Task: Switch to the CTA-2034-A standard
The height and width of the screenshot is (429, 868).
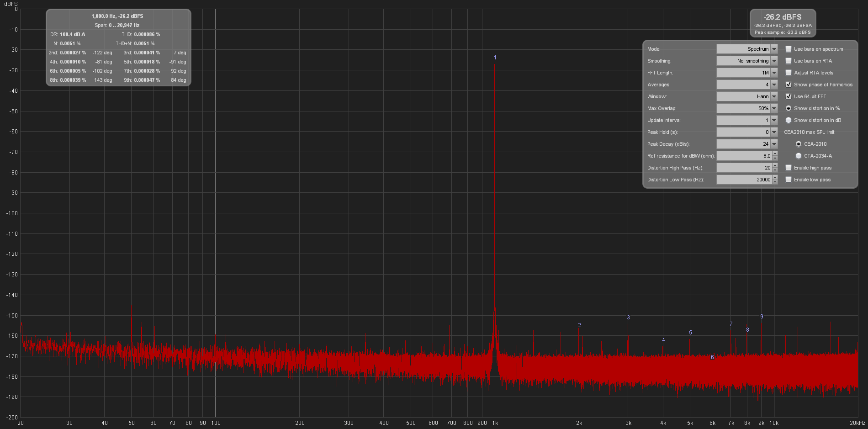Action: 799,156
